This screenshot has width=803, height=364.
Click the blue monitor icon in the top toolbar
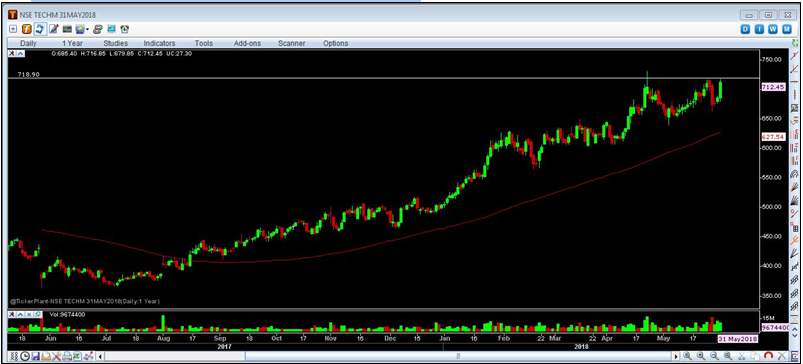[111, 30]
